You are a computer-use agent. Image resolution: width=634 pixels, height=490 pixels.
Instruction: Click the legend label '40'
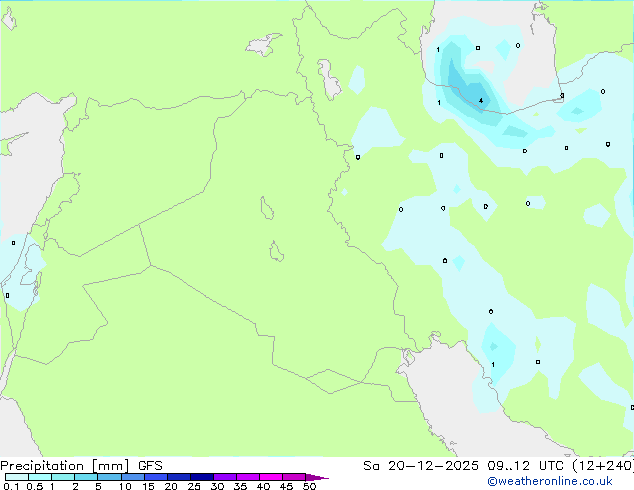(x=263, y=486)
